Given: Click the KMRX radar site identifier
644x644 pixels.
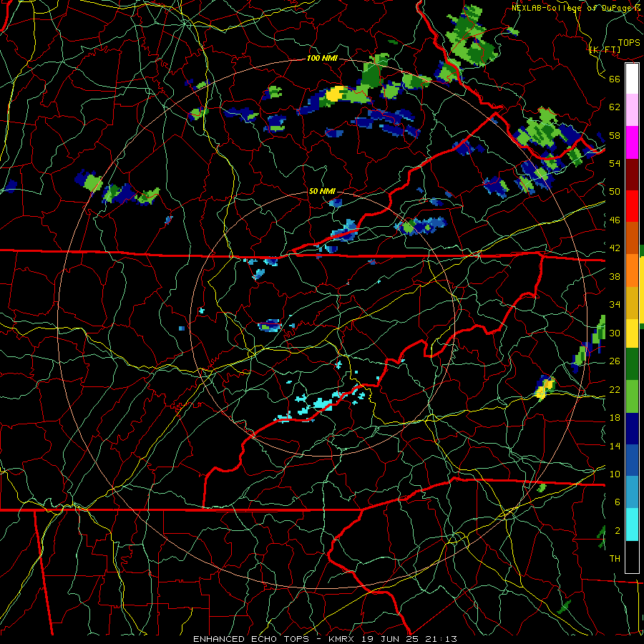Looking at the screenshot, I should tap(343, 639).
